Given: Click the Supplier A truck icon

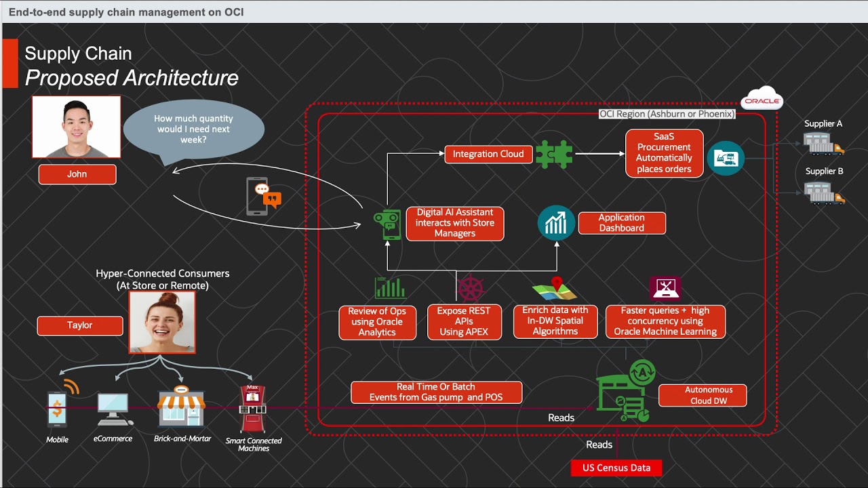Looking at the screenshot, I should 823,144.
